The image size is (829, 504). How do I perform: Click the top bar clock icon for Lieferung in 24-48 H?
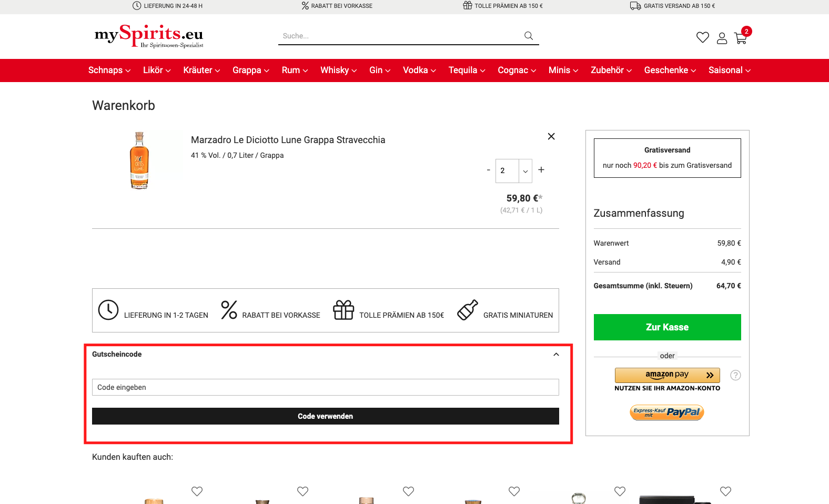click(x=137, y=6)
